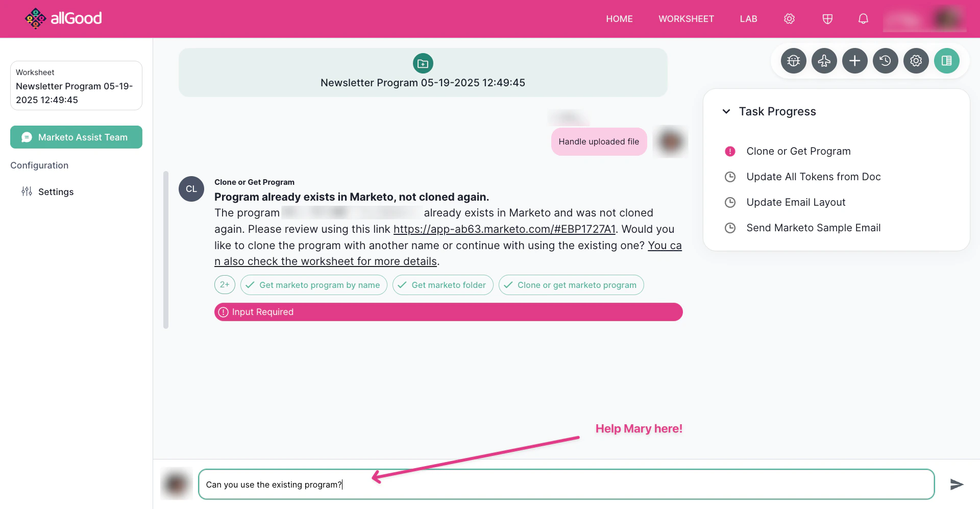The width and height of the screenshot is (980, 509).
Task: Click the Get marketo folder chip
Action: click(x=443, y=285)
